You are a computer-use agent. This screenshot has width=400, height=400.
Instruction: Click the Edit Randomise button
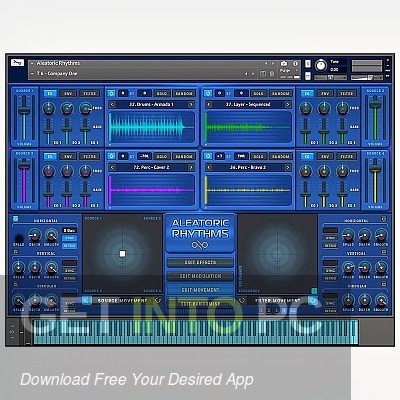coord(200,304)
